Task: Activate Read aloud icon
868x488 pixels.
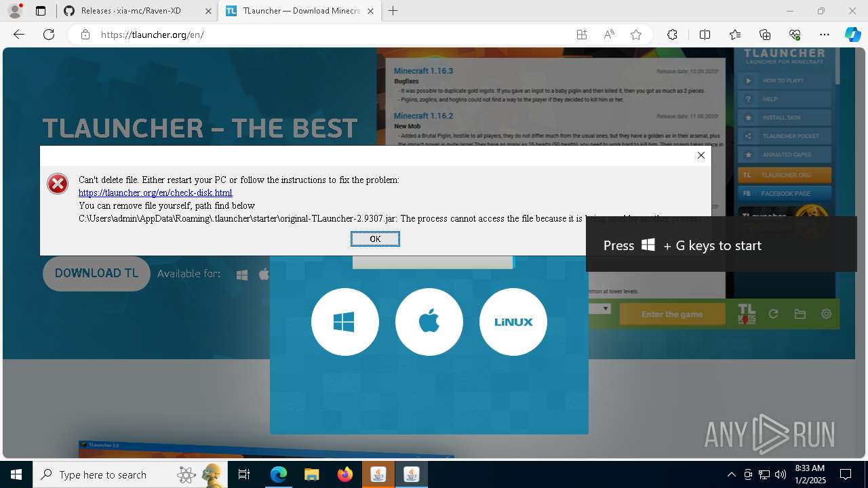Action: pos(609,35)
